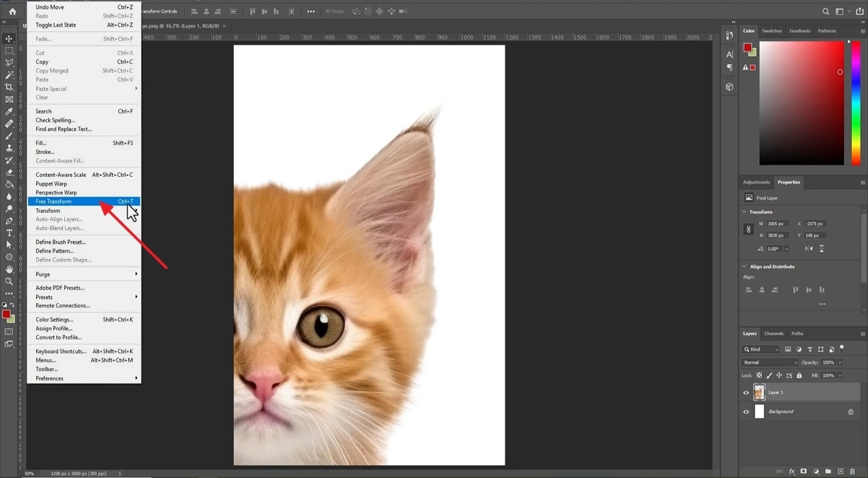Image resolution: width=868 pixels, height=478 pixels.
Task: Switch to the Swatches tab
Action: 772,31
